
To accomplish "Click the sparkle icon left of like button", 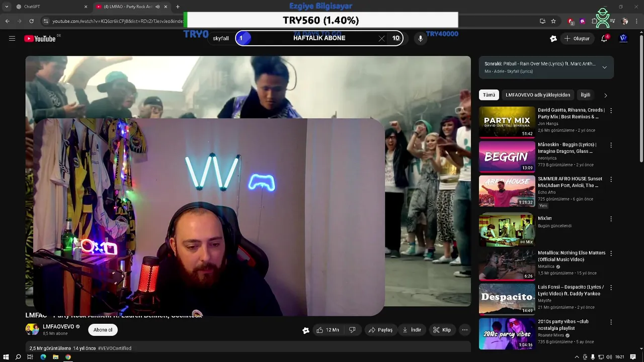I will tap(305, 330).
